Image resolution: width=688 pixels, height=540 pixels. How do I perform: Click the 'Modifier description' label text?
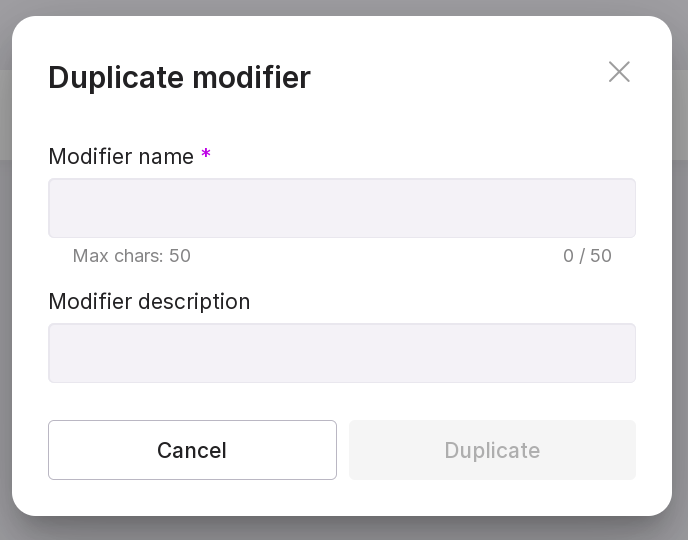pos(149,301)
